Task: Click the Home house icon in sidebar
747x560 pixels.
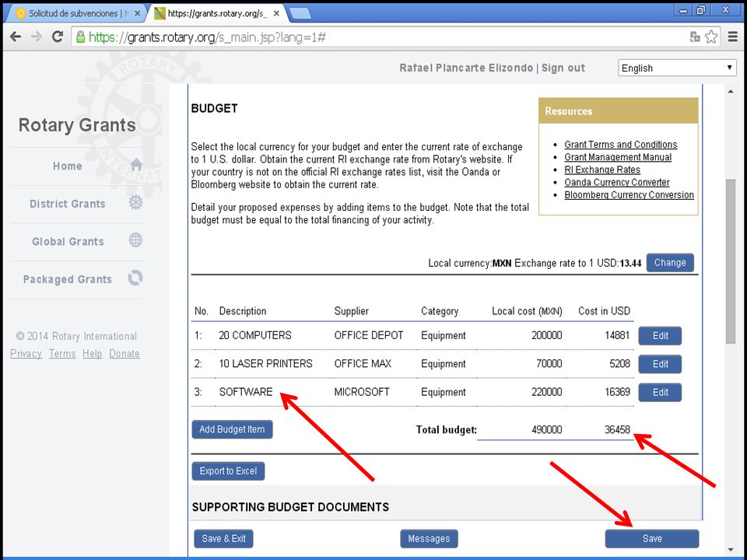Action: point(136,165)
